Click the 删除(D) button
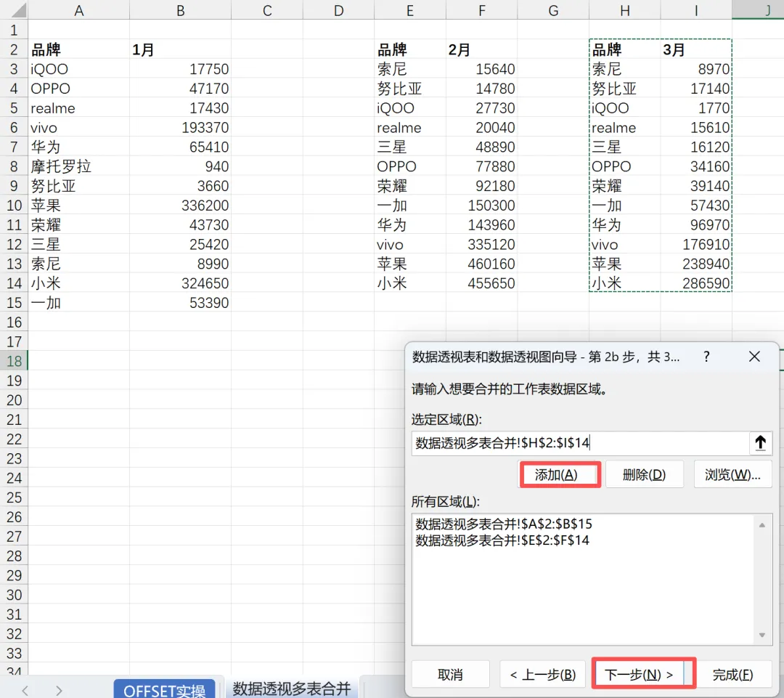The width and height of the screenshot is (784, 698). click(x=644, y=474)
